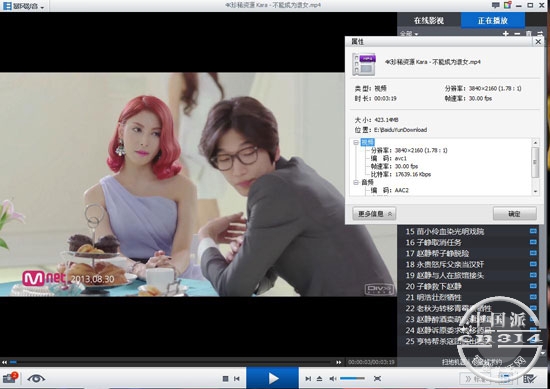Screen dimensions: 550x389
Task: Click the file location E:\BaiduYunDownload
Action: pos(400,130)
